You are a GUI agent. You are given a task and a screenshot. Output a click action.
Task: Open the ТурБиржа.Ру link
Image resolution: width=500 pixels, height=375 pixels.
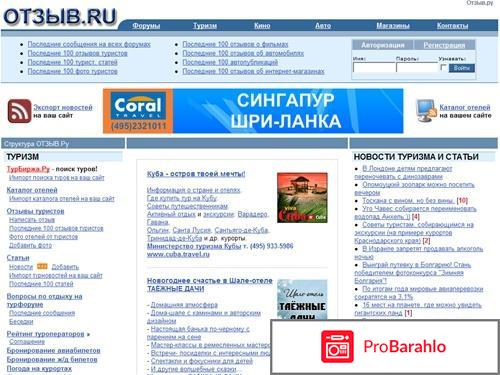[x=28, y=169]
